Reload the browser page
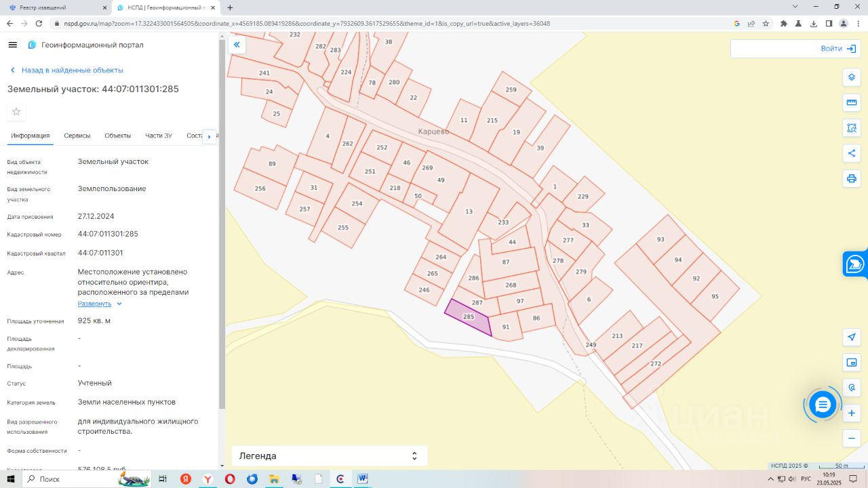Image resolution: width=868 pixels, height=488 pixels. (39, 23)
